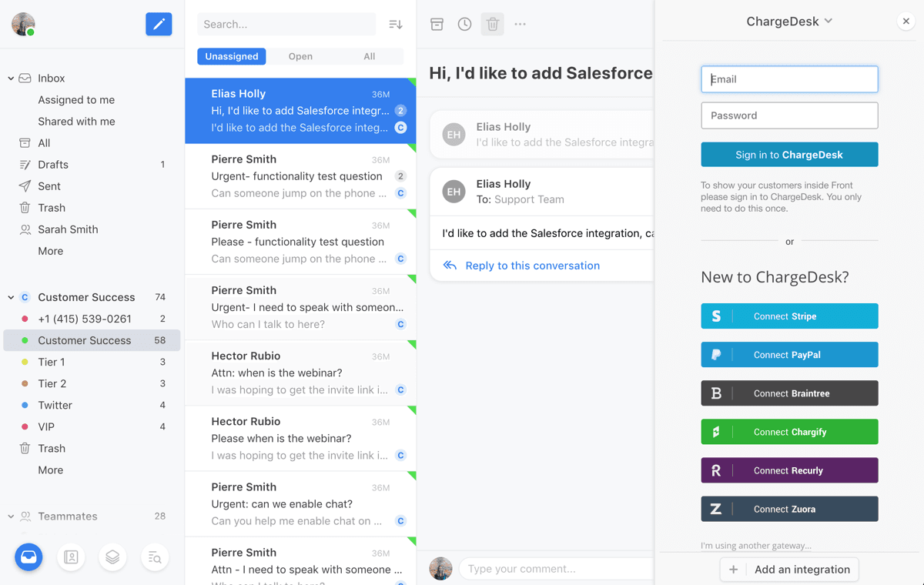Open the more options ellipsis icon
Screen dimensions: 924x585
520,24
